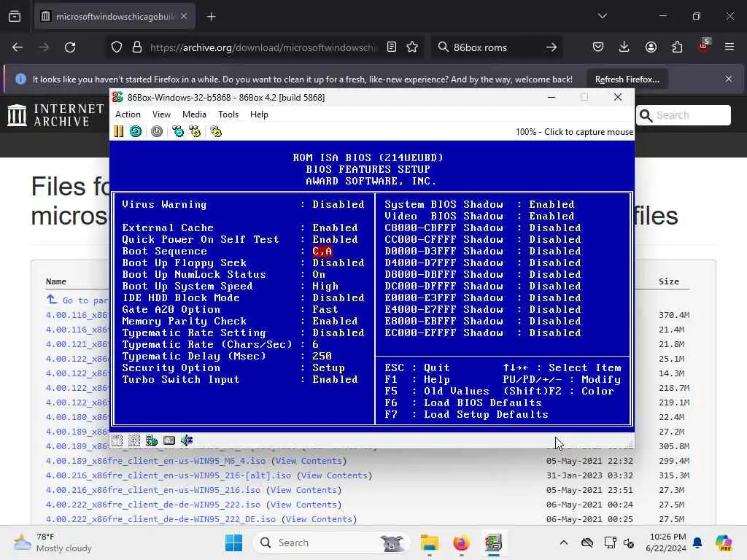Open the Action menu in 86Box

click(x=128, y=114)
